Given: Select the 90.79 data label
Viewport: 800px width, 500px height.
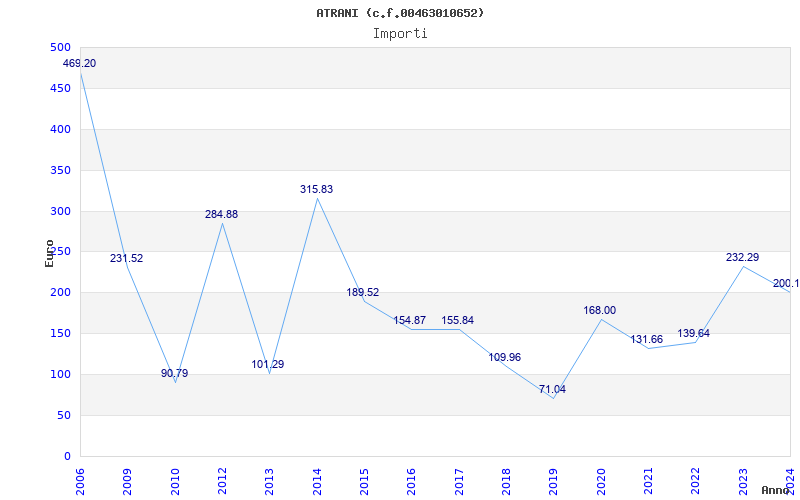Looking at the screenshot, I should [174, 373].
